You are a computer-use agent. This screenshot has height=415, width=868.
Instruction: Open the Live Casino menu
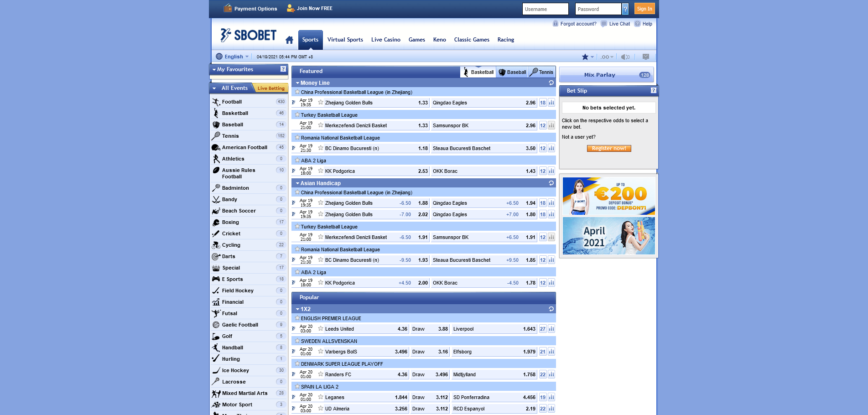386,40
